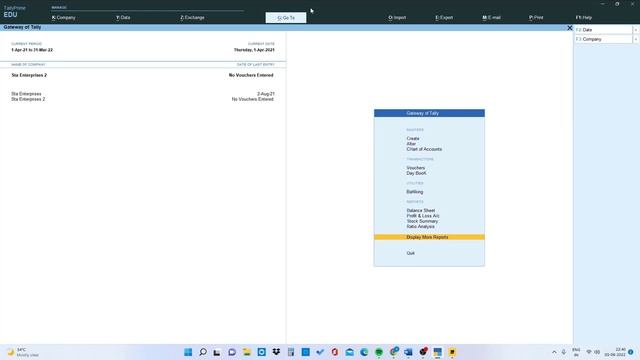Viewport: 640px width, 360px height.
Task: Open Day Book entry
Action: click(x=416, y=173)
